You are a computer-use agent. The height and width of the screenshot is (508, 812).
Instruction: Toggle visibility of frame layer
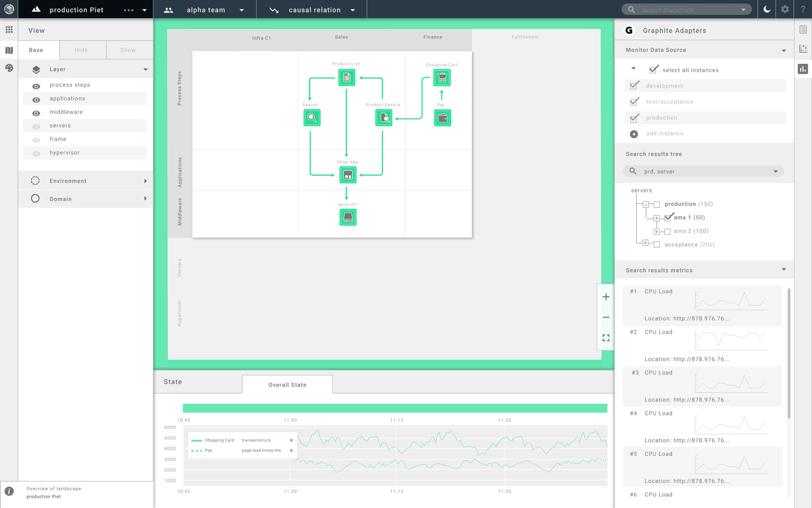pyautogui.click(x=36, y=140)
